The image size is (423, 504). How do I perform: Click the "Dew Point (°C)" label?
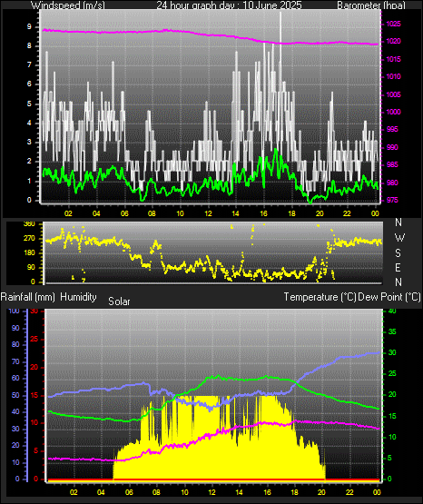tap(389, 297)
